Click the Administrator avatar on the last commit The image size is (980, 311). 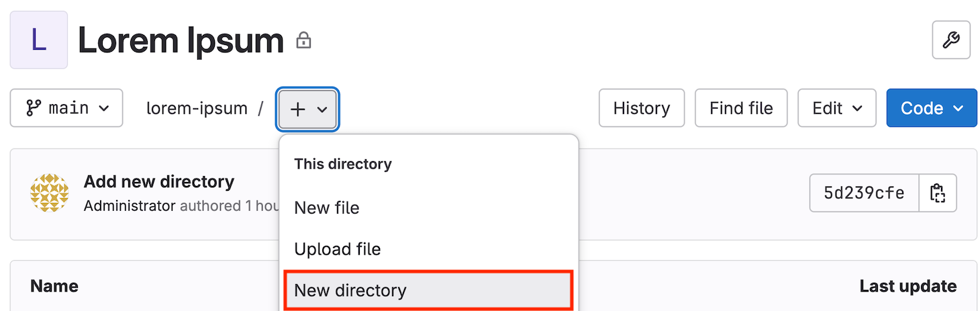point(50,193)
